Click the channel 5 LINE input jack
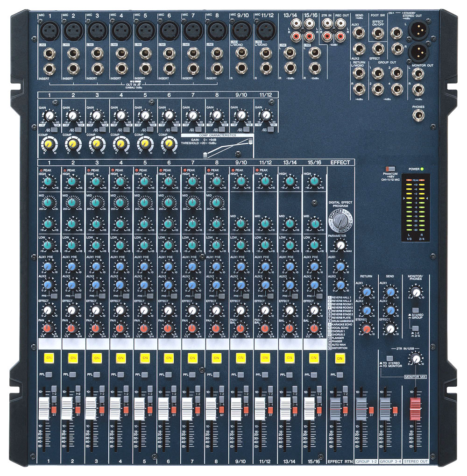Screen dimensions: 467x476 [x=146, y=53]
